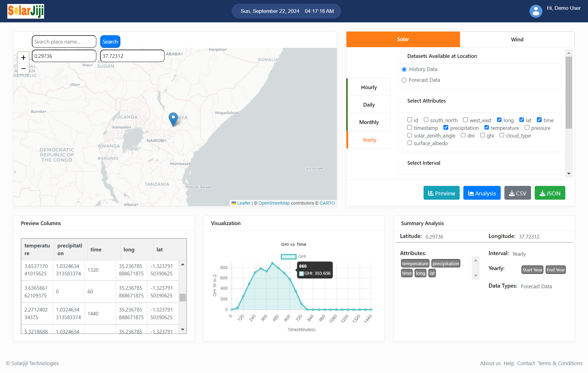The height and width of the screenshot is (373, 588).
Task: Open Help footer link
Action: 509,363
